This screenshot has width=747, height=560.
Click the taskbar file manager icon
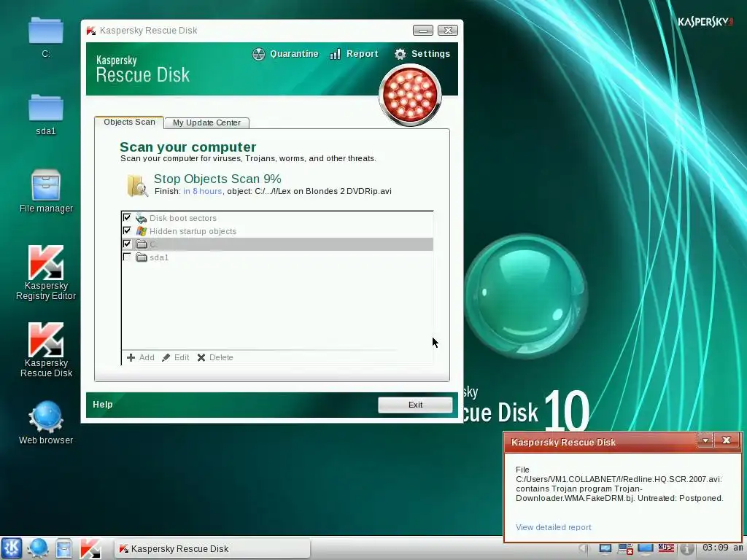(63, 548)
